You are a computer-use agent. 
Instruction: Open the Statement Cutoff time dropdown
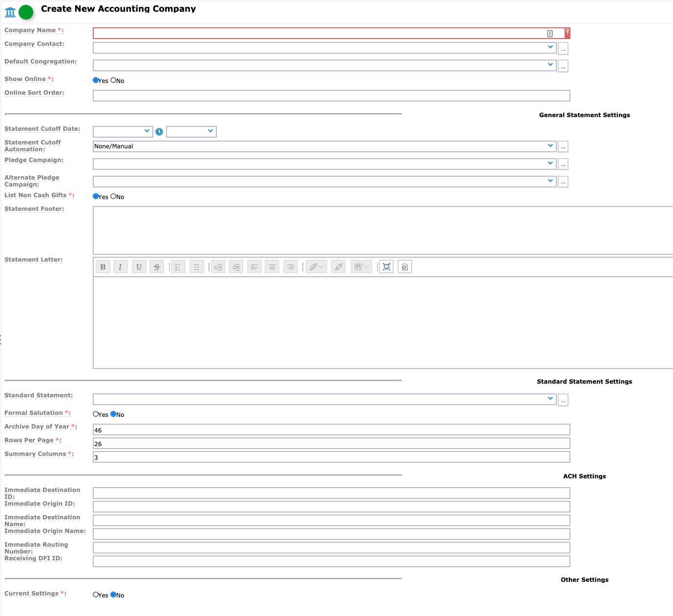tap(191, 132)
